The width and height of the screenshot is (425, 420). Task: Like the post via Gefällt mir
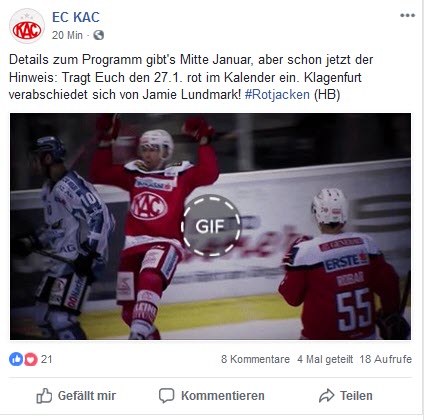pyautogui.click(x=76, y=396)
